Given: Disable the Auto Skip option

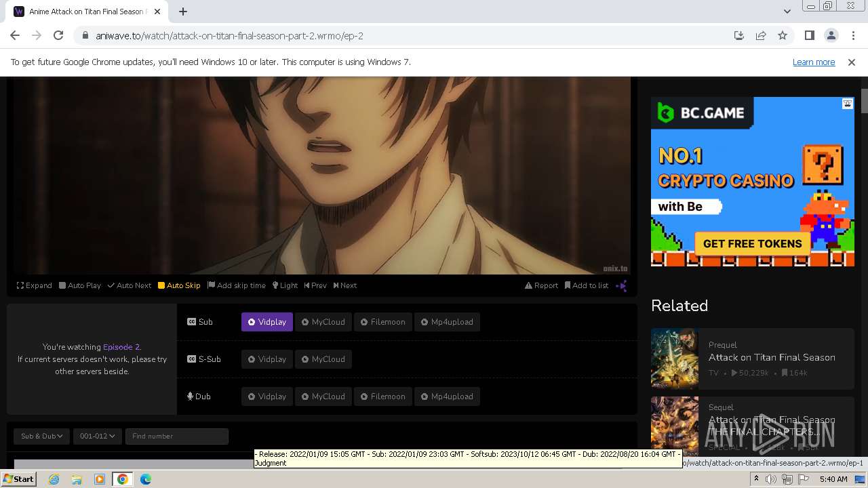Looking at the screenshot, I should click(x=179, y=285).
